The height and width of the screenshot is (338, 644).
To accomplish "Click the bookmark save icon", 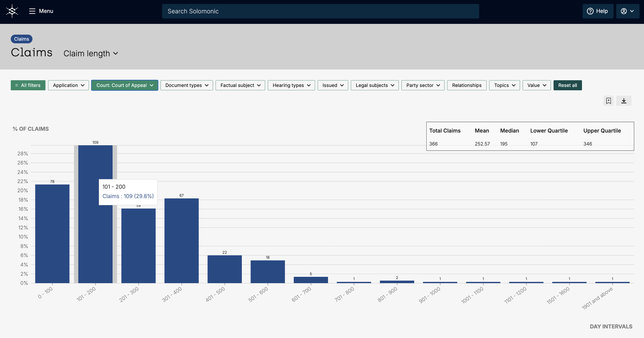I will pos(608,101).
